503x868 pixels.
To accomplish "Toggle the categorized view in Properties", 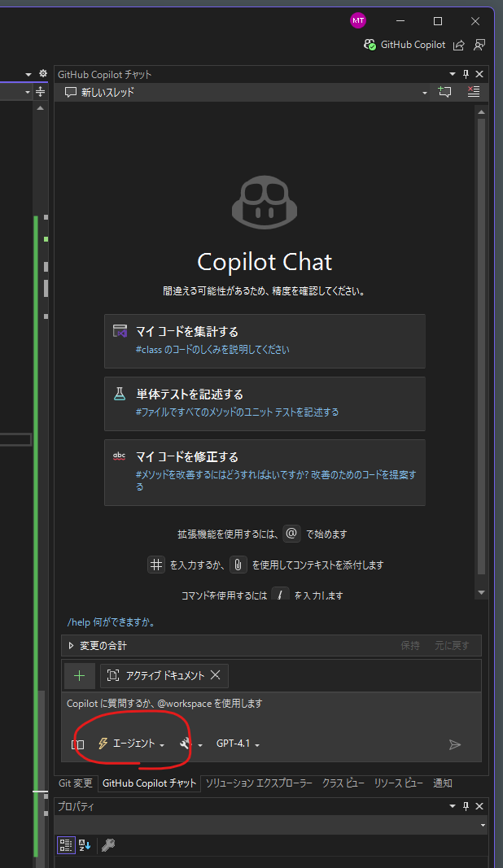I will 66,844.
